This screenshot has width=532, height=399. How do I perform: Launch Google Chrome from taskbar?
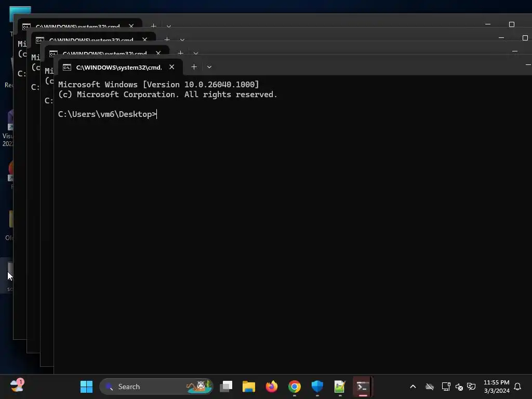pos(295,387)
